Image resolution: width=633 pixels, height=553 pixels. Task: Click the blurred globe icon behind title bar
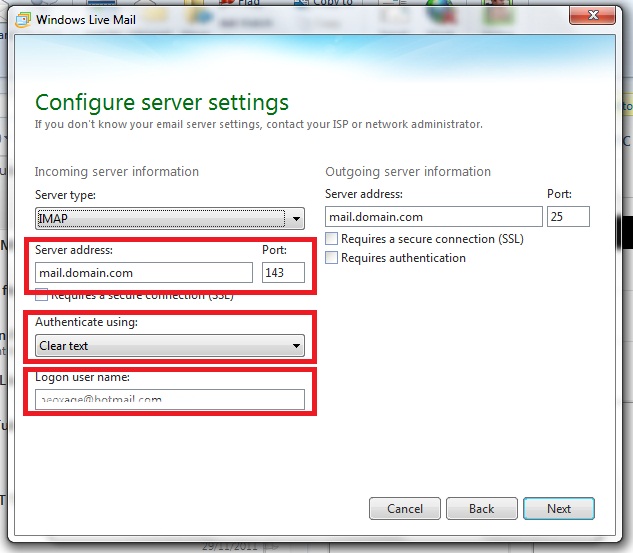pyautogui.click(x=441, y=12)
